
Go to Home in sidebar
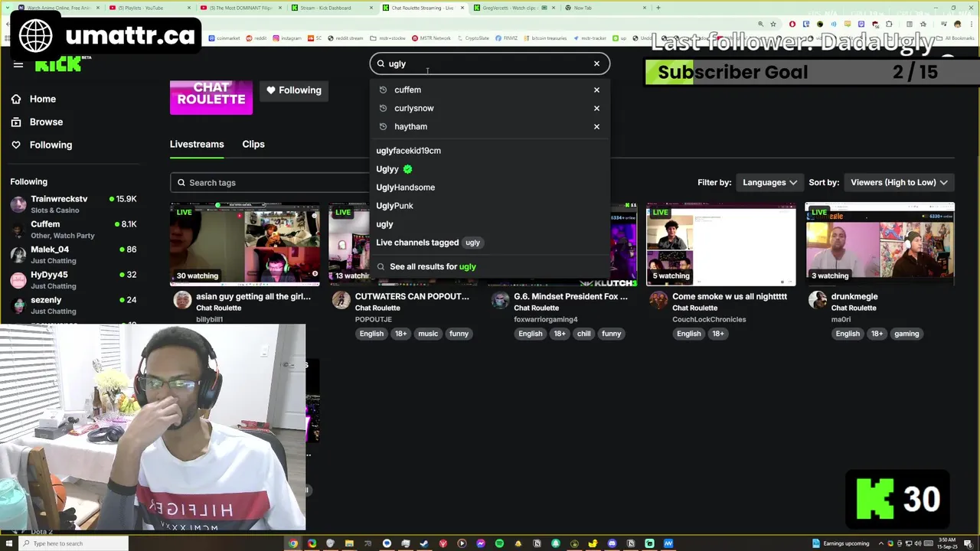pos(43,99)
